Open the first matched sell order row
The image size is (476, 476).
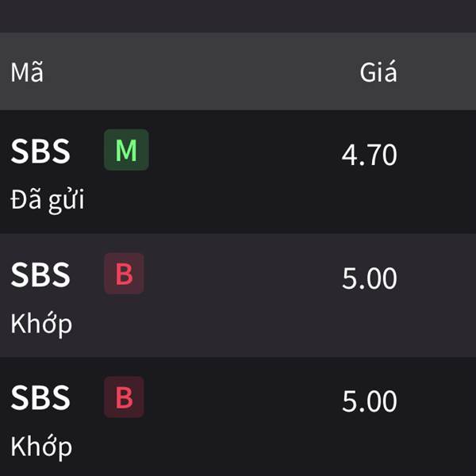[x=238, y=295]
